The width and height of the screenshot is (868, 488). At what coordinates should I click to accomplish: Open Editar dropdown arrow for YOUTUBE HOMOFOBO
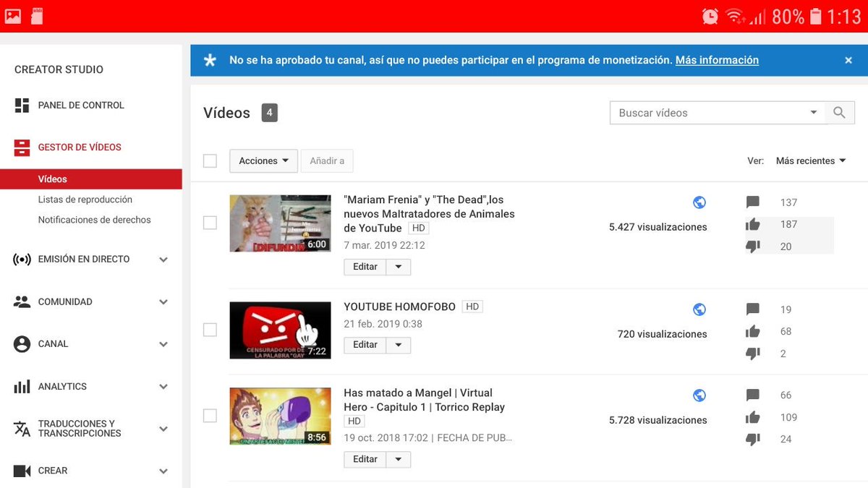399,345
